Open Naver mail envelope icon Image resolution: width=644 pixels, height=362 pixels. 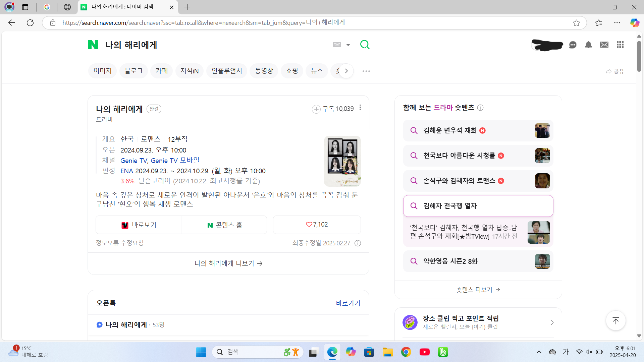(x=604, y=45)
